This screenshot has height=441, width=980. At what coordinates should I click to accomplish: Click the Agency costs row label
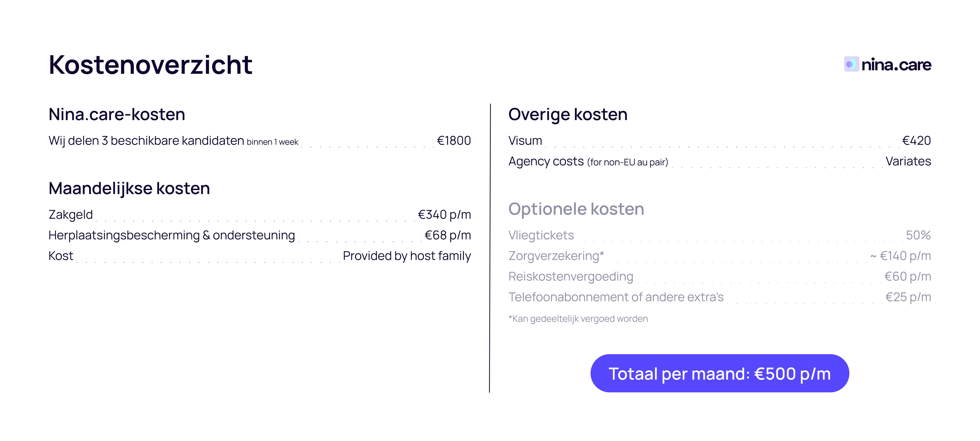588,161
